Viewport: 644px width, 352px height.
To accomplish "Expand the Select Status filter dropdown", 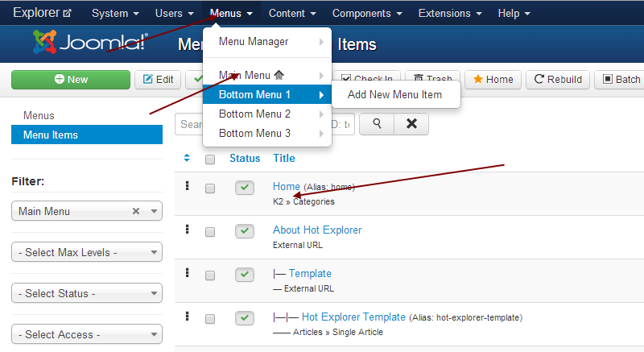I will click(x=87, y=293).
